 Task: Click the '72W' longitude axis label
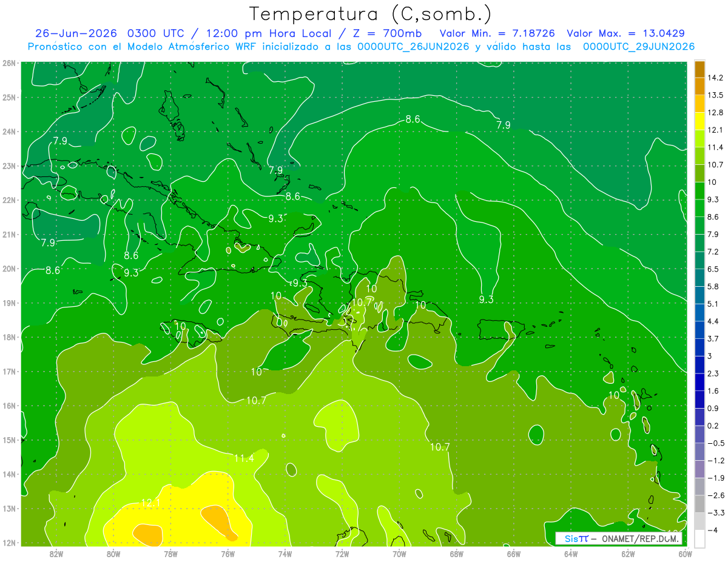coord(342,554)
